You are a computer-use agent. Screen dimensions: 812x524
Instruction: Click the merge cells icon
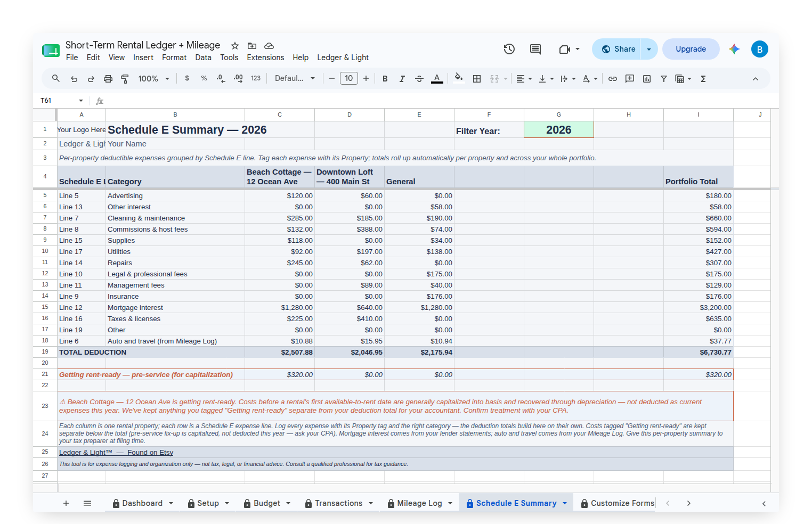pyautogui.click(x=494, y=78)
